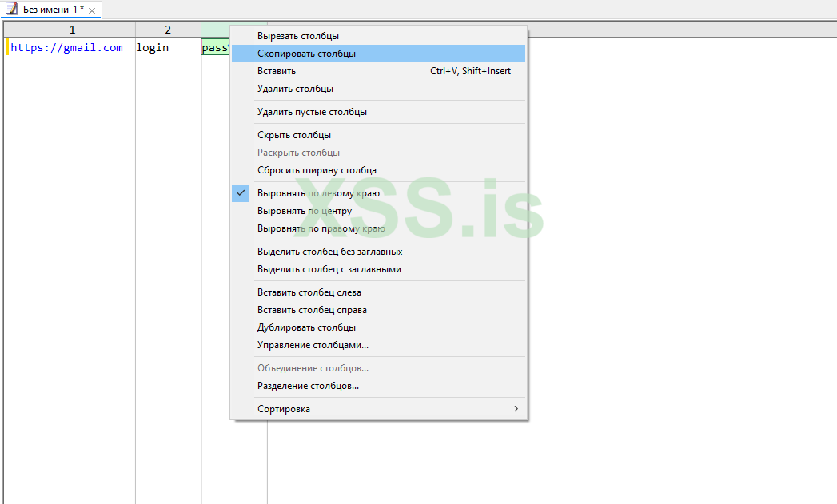Select column header 1
This screenshot has width=837, height=504.
[x=70, y=30]
